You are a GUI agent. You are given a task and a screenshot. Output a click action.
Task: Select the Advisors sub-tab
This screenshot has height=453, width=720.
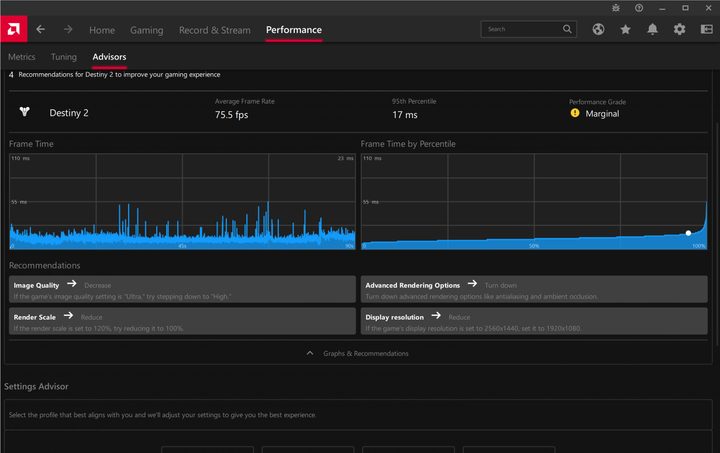tap(109, 57)
